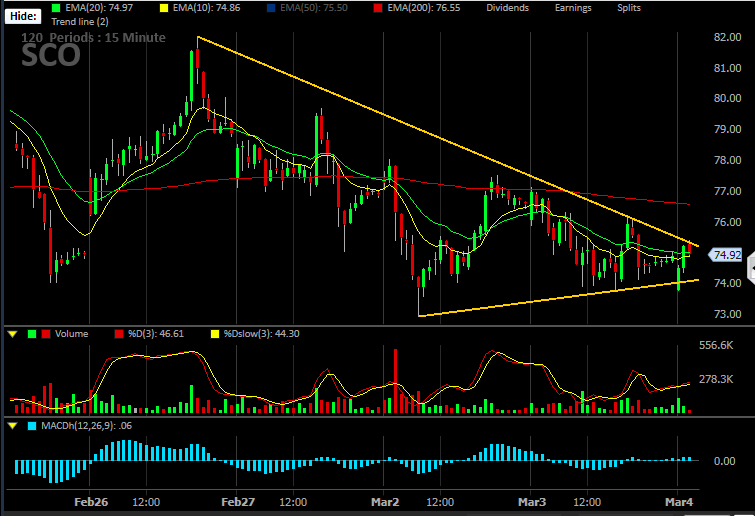Toggle Earnings display

click(573, 8)
